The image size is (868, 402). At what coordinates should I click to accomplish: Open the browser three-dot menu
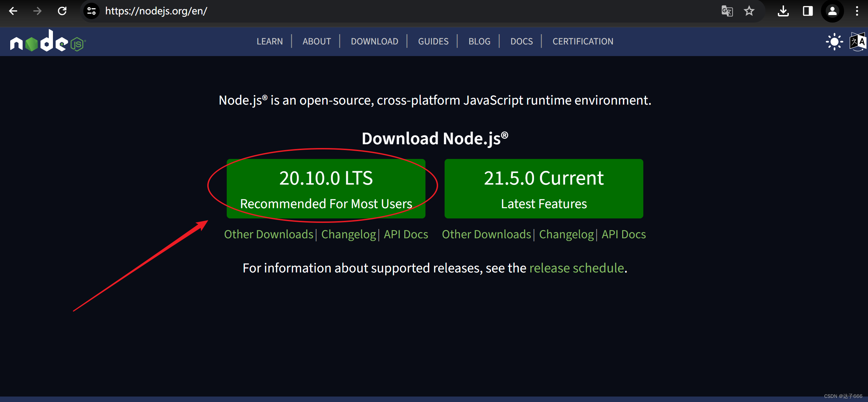[857, 11]
